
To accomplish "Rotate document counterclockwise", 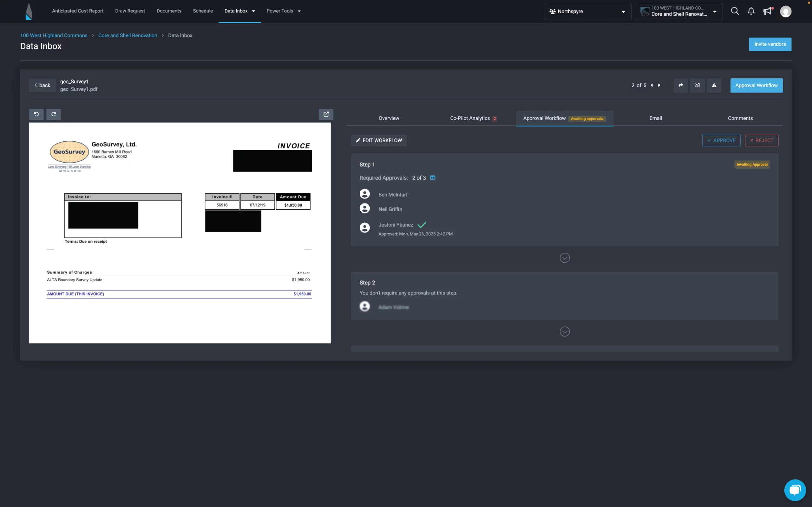I will (36, 114).
